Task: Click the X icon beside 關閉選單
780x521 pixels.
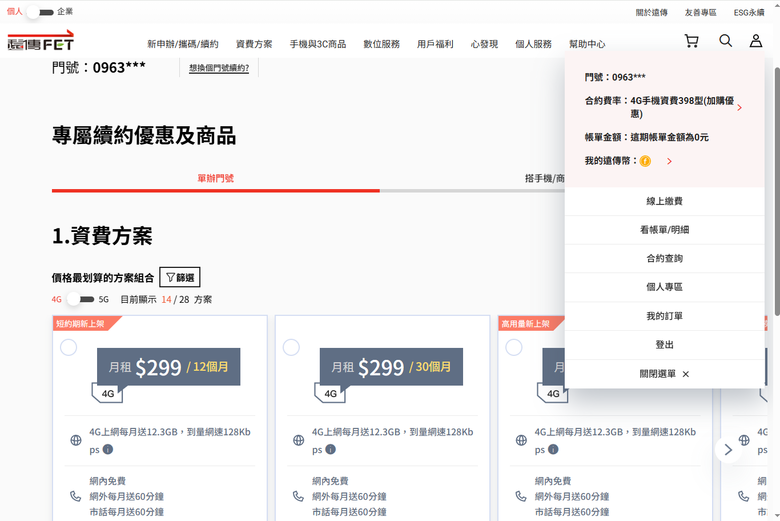Action: point(685,374)
